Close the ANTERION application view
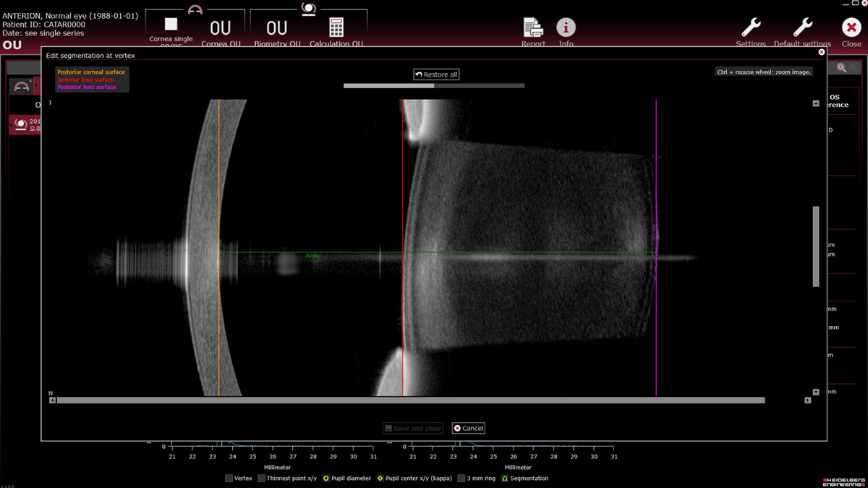 (x=851, y=32)
